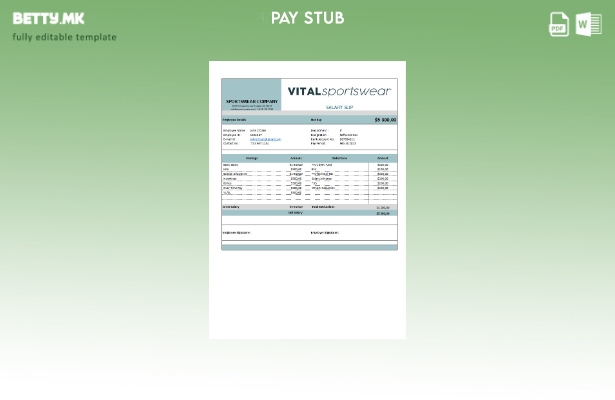This screenshot has height=400, width=615.
Task: Click the PAY STUB title text
Action: click(307, 18)
